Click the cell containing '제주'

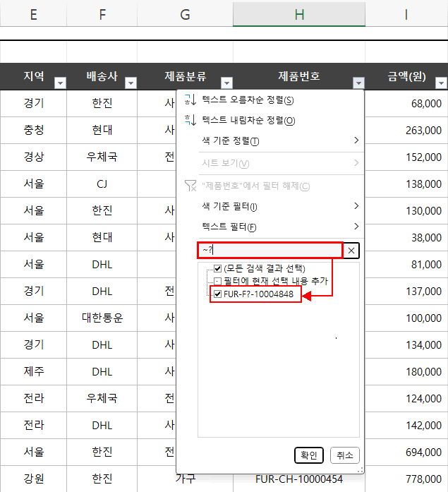pos(34,371)
